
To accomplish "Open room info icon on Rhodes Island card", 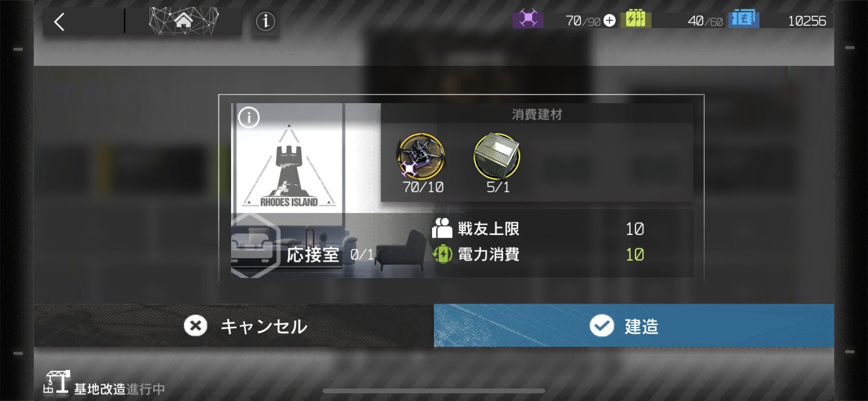I will [x=249, y=117].
